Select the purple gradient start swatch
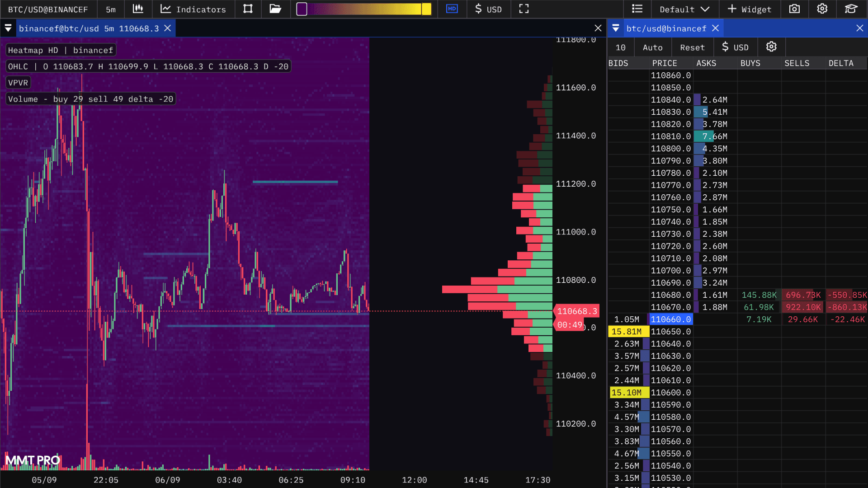 coord(302,9)
